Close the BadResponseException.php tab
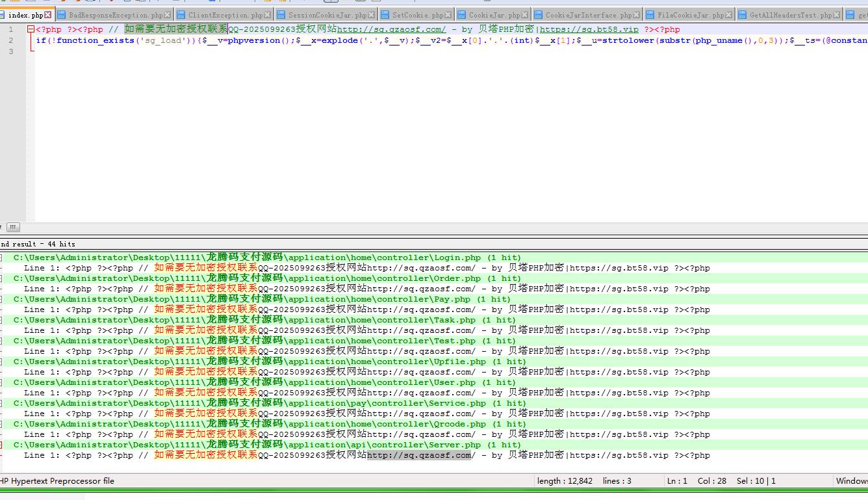 point(168,15)
